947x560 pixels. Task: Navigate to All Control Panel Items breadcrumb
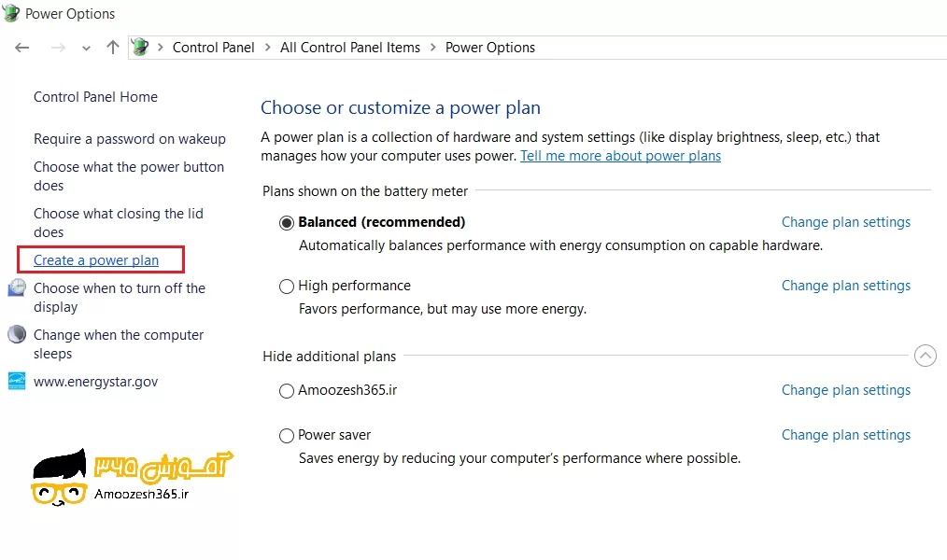pos(350,47)
